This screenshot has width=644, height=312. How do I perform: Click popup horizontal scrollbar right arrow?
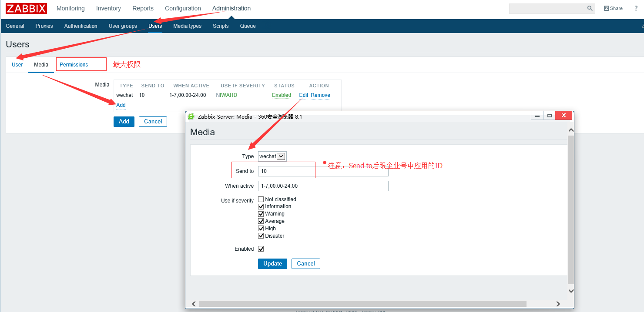tap(559, 304)
